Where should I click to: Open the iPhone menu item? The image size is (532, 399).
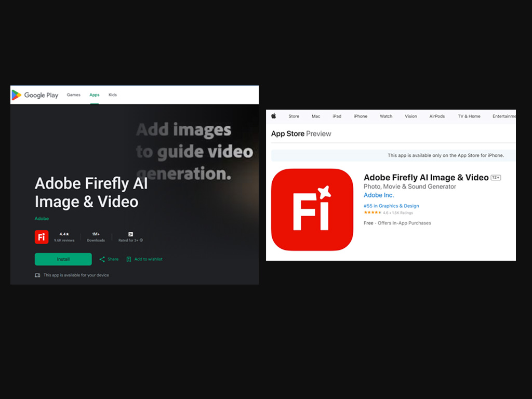click(361, 116)
